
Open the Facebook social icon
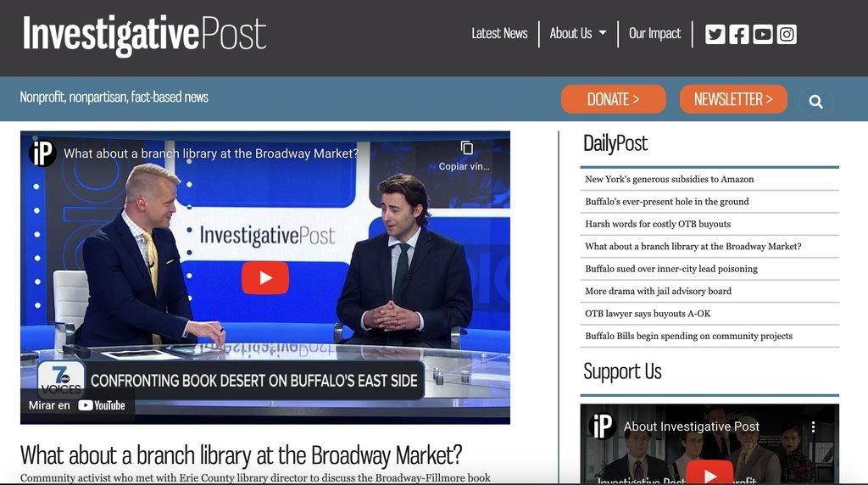[738, 34]
